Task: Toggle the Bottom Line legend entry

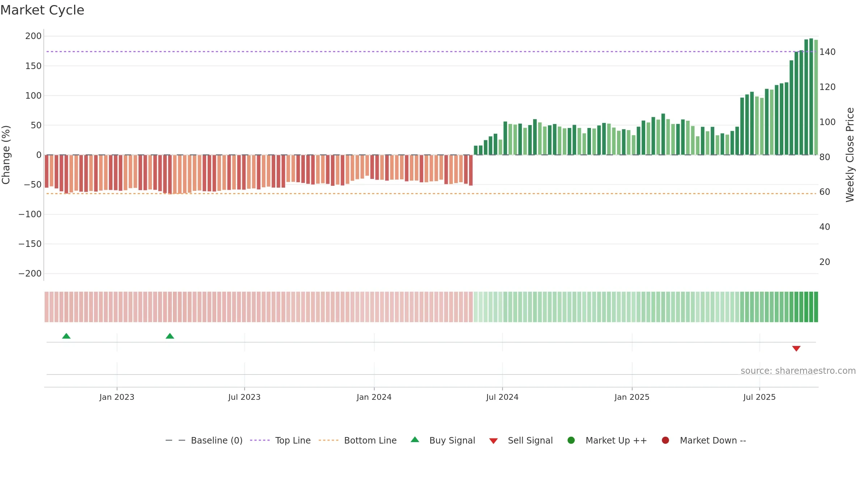Action: click(x=358, y=441)
